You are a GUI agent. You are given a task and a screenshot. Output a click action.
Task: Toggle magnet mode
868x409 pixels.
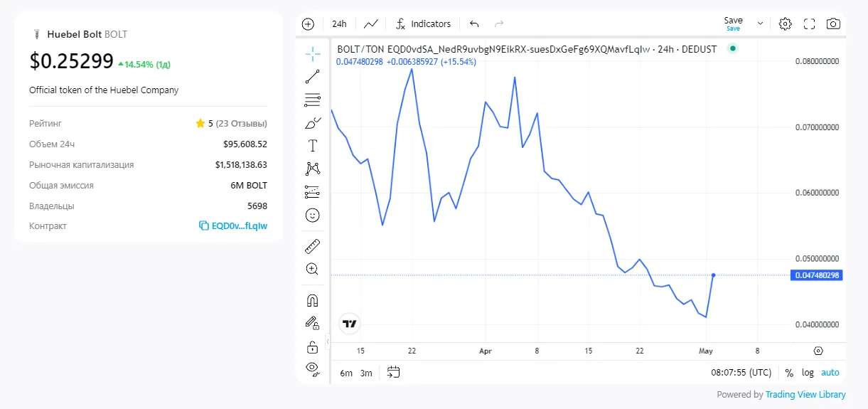[x=312, y=300]
